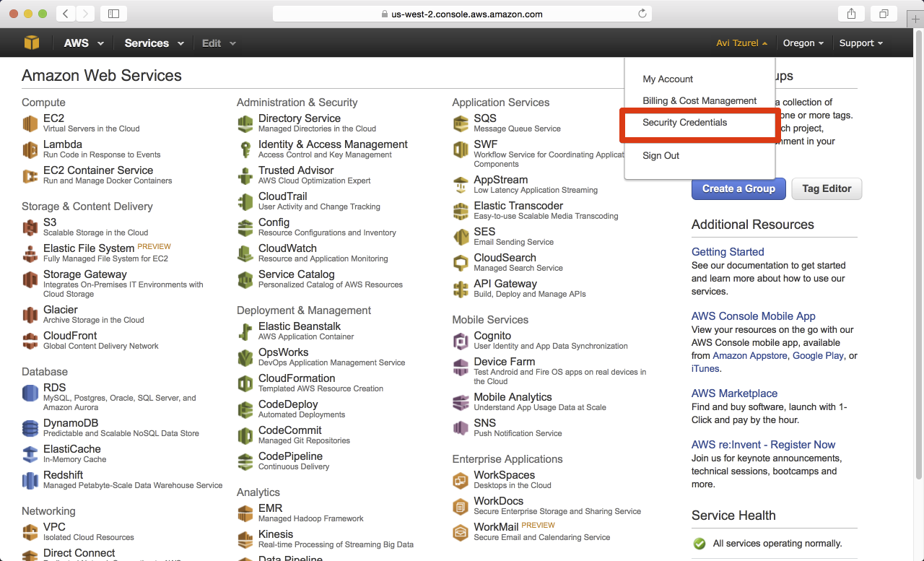Open Billing & Cost Management menu entry
The height and width of the screenshot is (561, 924).
pyautogui.click(x=699, y=101)
